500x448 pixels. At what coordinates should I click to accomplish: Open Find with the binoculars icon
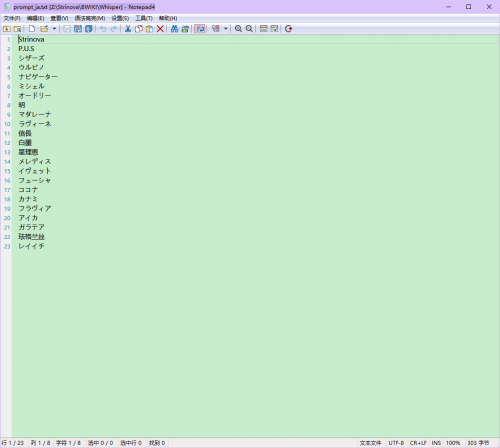point(174,29)
